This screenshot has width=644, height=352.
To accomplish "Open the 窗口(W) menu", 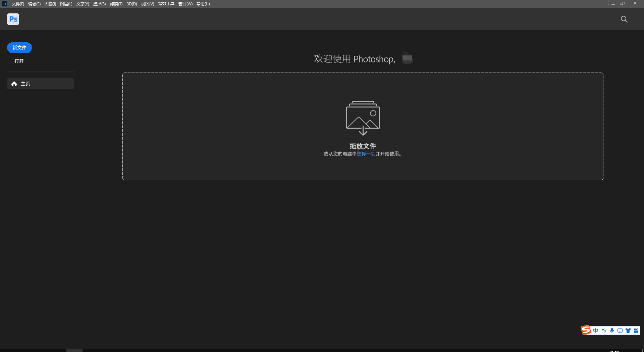I will click(x=185, y=4).
